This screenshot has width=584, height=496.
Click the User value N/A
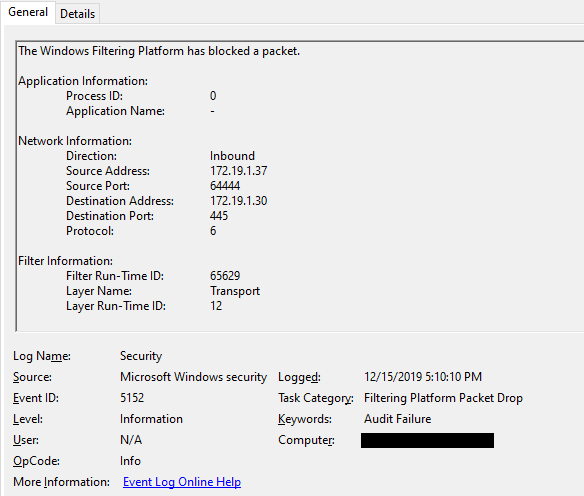click(131, 440)
